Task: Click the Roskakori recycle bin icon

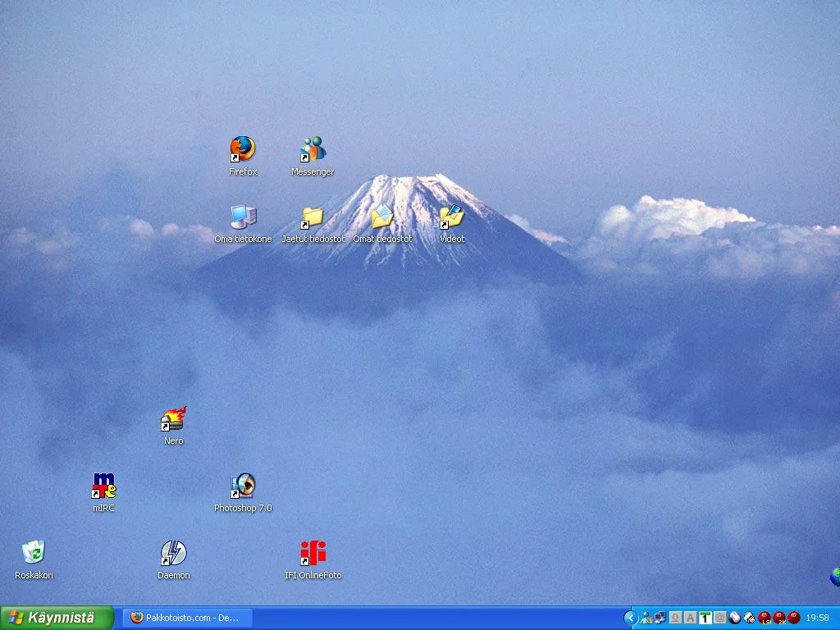Action: [34, 553]
